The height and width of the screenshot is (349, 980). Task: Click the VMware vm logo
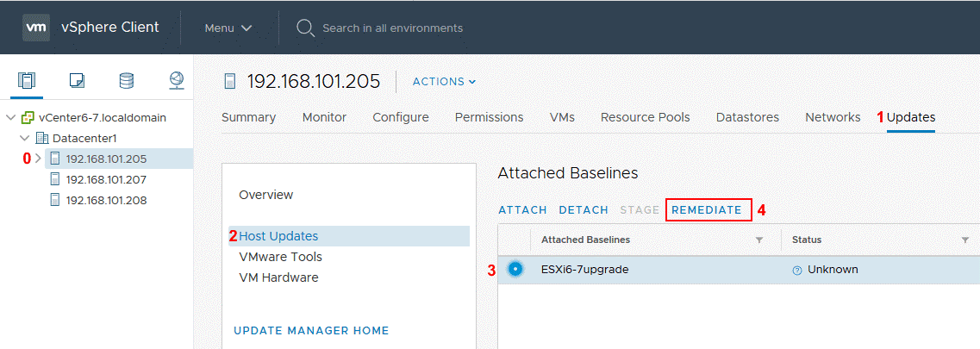tap(36, 28)
